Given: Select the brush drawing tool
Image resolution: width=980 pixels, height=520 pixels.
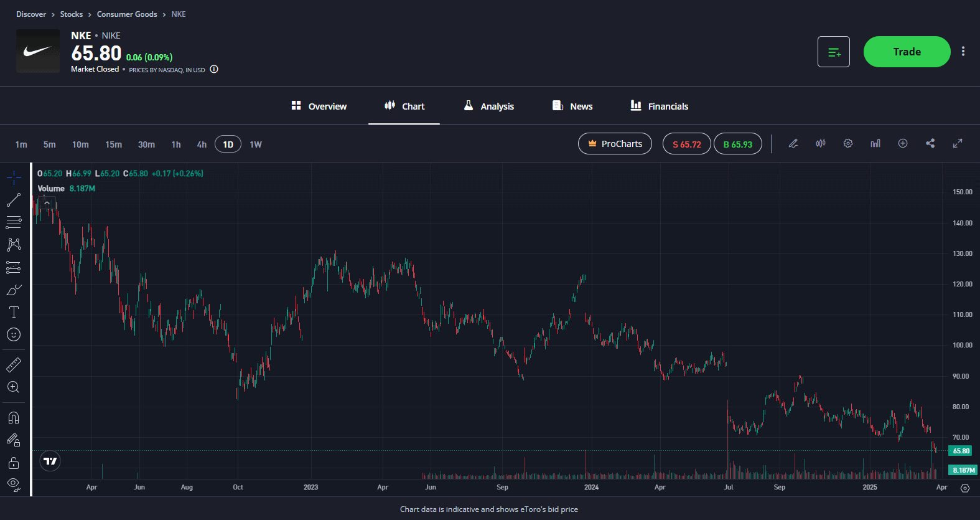Looking at the screenshot, I should [x=14, y=290].
